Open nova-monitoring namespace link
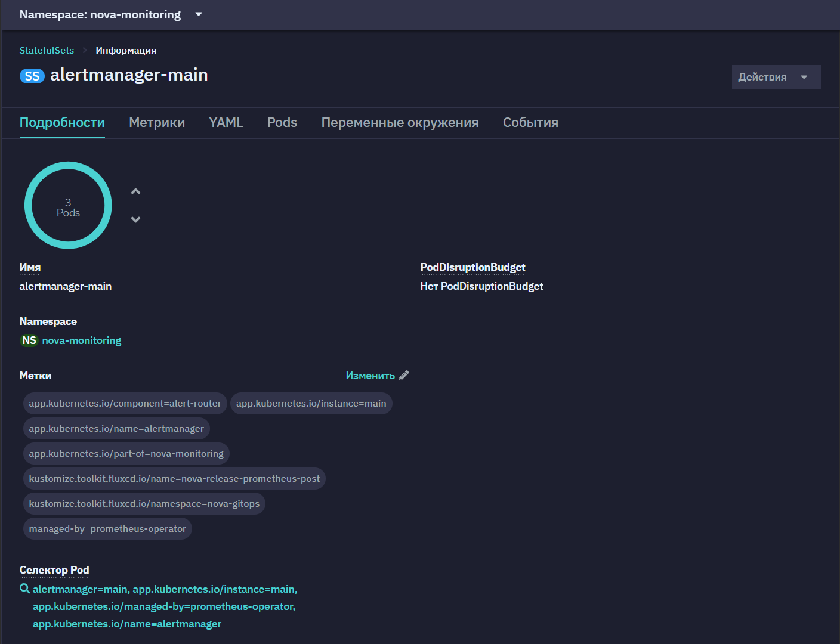840x644 pixels. (82, 340)
